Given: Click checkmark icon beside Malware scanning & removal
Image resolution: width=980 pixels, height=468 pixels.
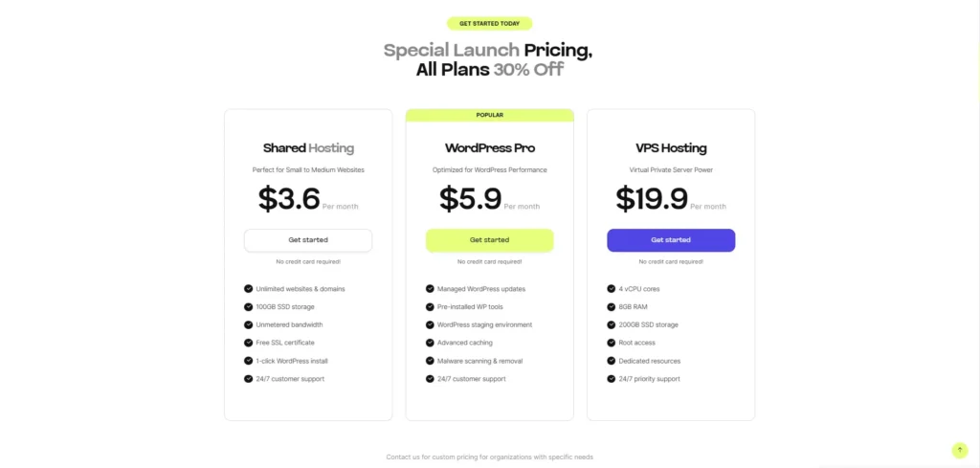Looking at the screenshot, I should point(430,361).
